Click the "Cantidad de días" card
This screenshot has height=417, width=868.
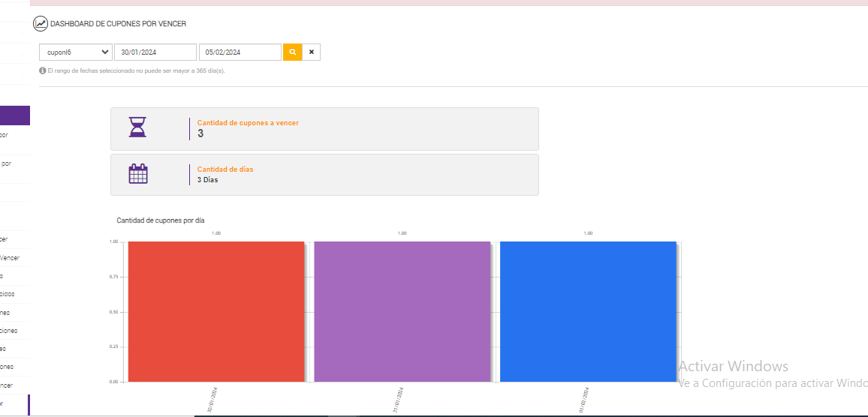(x=324, y=175)
